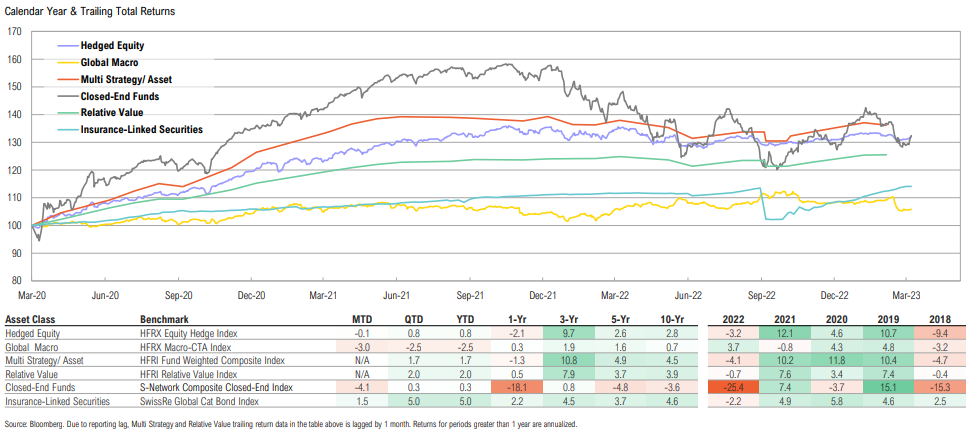Screen dimensions: 973x431
Task: Click the Dec-21 x-axis date label
Action: 543,296
